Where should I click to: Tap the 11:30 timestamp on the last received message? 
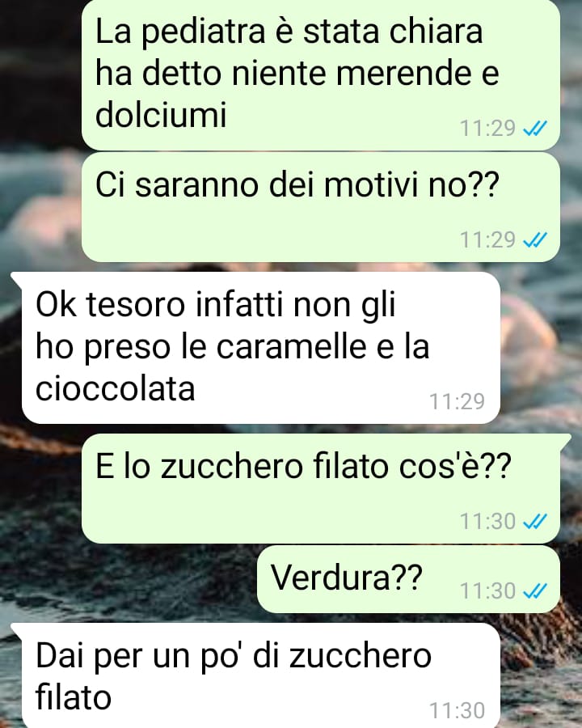pos(458,710)
